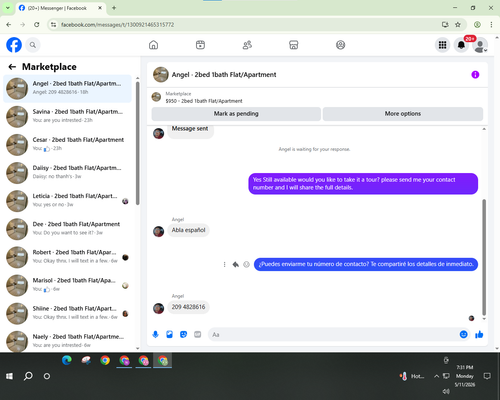Show hidden system tray icons
Image resolution: width=500 pixels, height=400 pixels.
point(436,376)
